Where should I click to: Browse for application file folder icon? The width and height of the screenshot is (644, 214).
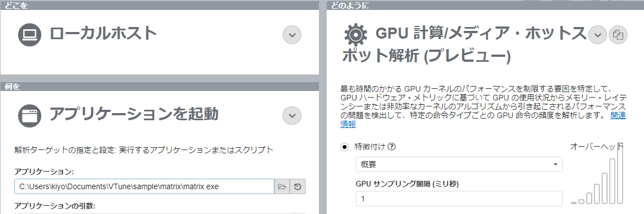[x=282, y=186]
